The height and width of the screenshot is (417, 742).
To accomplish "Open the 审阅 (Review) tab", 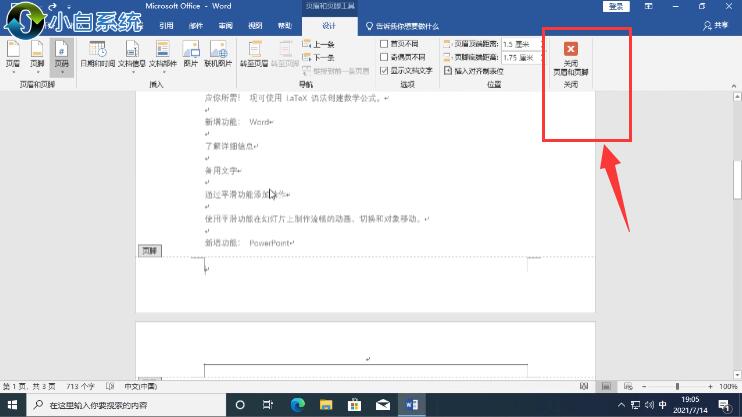I will tap(225, 26).
